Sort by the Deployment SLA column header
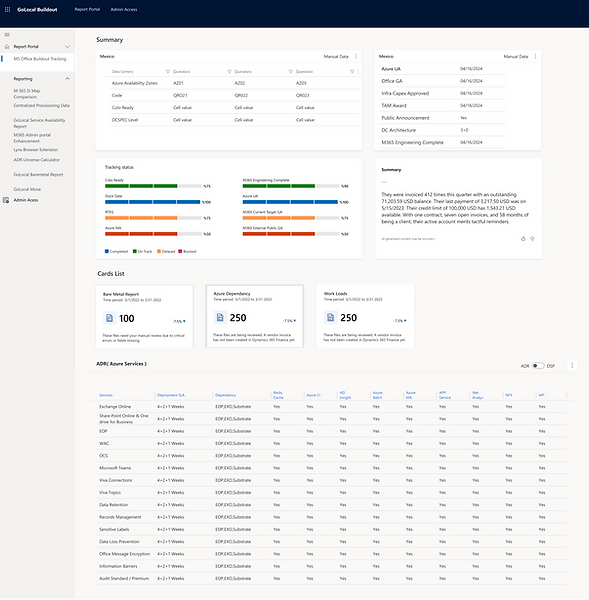The image size is (589, 600). pyautogui.click(x=171, y=395)
